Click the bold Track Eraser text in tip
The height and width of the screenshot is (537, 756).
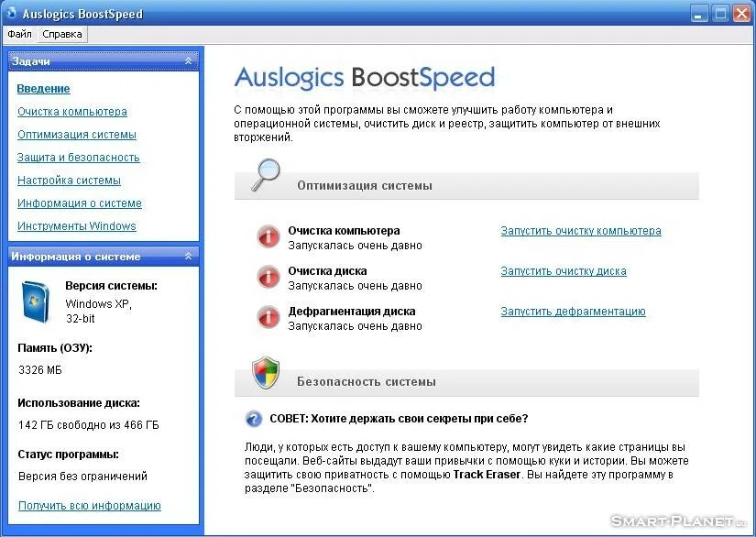click(487, 475)
